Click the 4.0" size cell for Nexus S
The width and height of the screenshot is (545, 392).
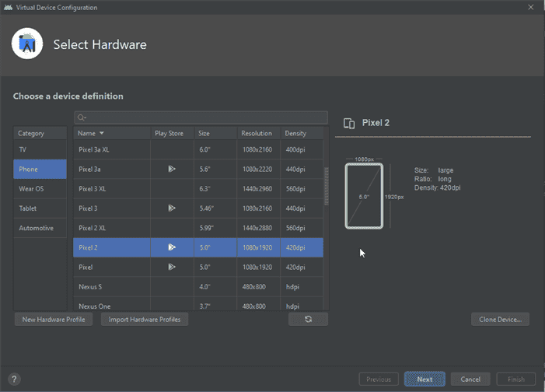215,286
